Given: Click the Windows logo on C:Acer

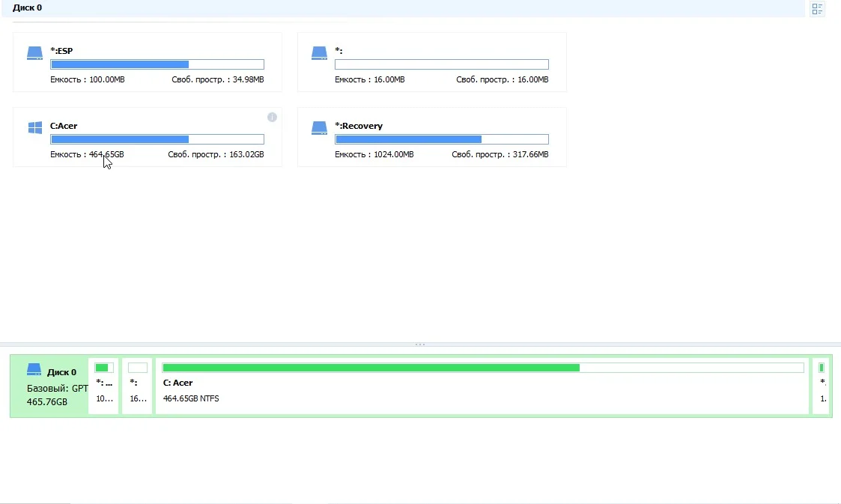Looking at the screenshot, I should [35, 128].
